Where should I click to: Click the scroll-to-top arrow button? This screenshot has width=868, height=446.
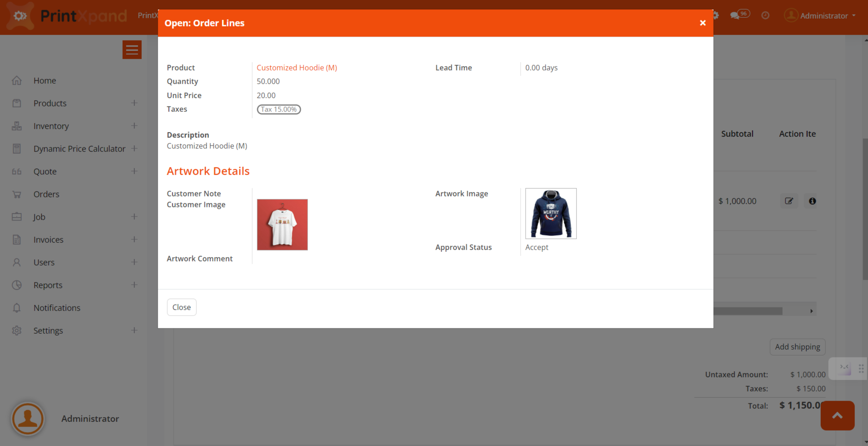pos(837,416)
